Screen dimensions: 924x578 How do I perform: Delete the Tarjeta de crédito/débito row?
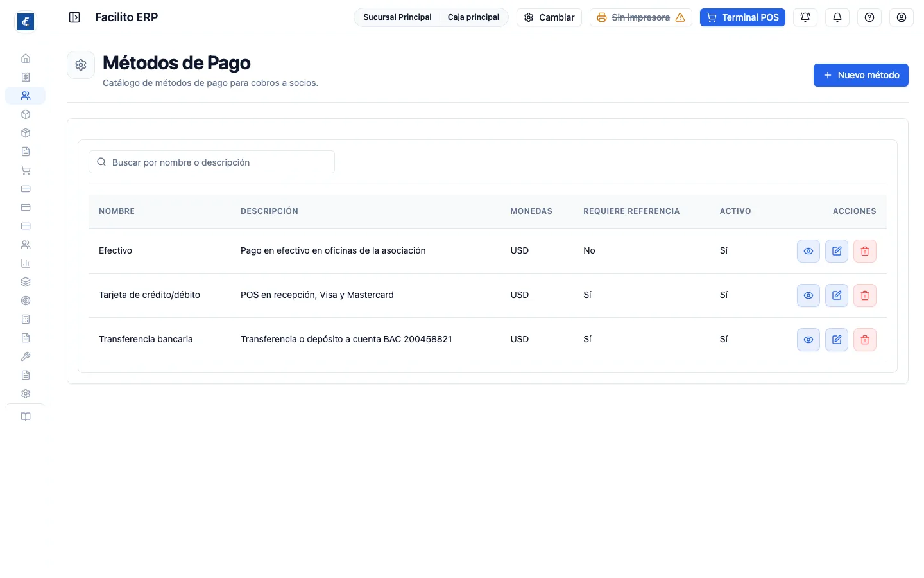[x=865, y=295]
